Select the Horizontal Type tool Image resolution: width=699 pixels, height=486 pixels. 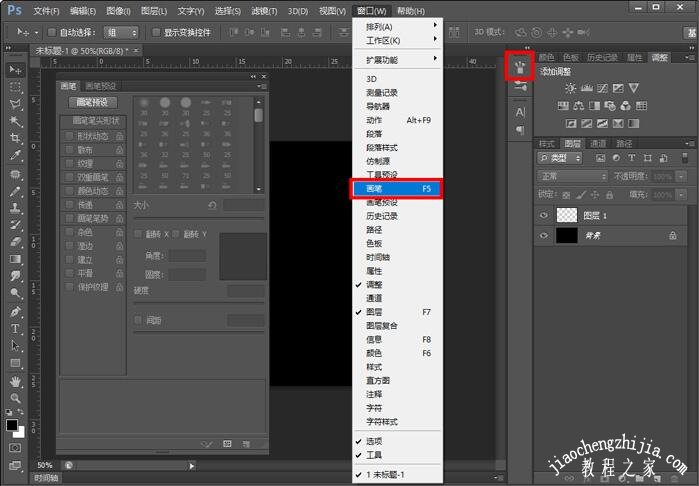point(15,328)
